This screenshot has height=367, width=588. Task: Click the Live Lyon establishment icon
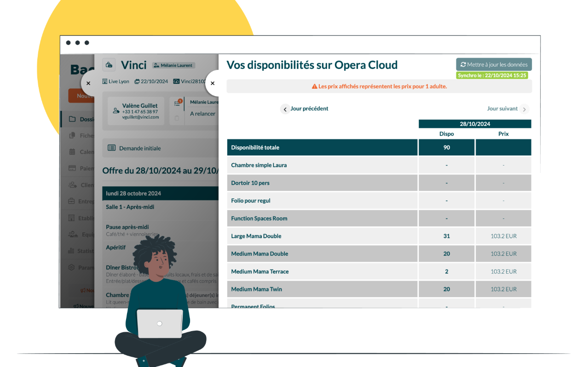click(105, 81)
